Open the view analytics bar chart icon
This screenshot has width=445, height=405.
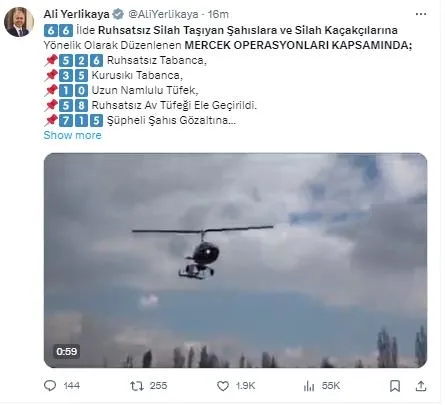pos(309,386)
